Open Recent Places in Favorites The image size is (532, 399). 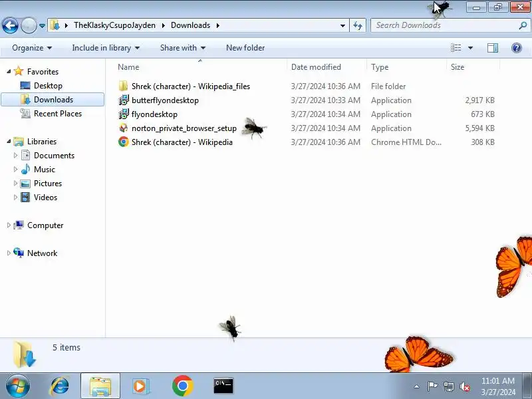click(58, 113)
